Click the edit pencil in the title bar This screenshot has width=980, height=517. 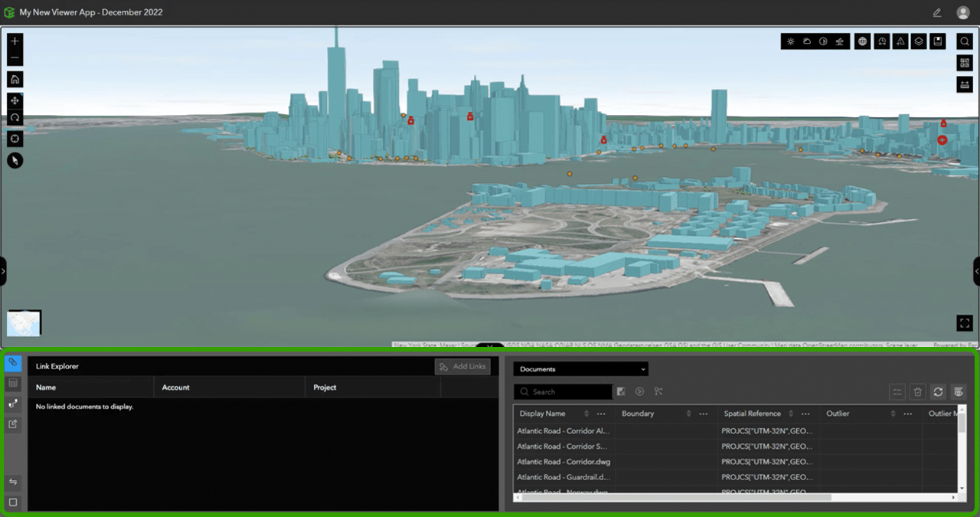(x=936, y=12)
